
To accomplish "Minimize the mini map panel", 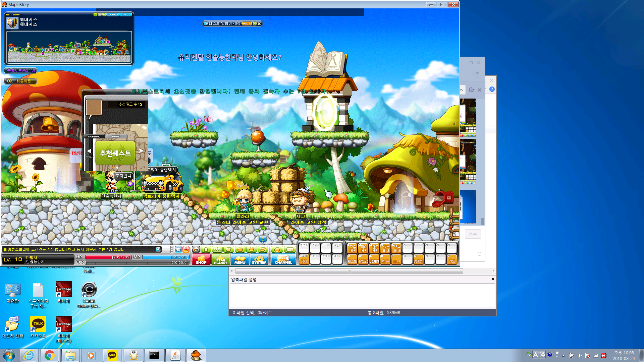I will [x=95, y=14].
